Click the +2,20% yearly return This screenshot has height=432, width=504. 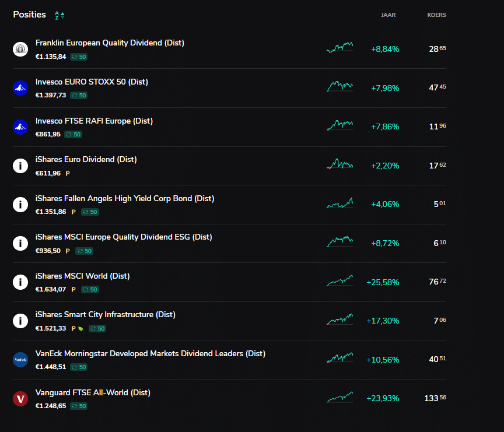point(385,166)
